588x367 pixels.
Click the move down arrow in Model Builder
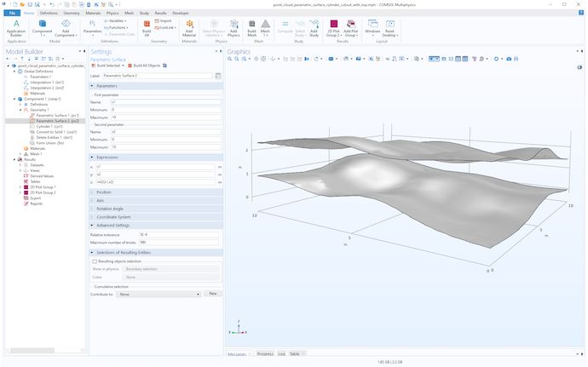(x=29, y=59)
